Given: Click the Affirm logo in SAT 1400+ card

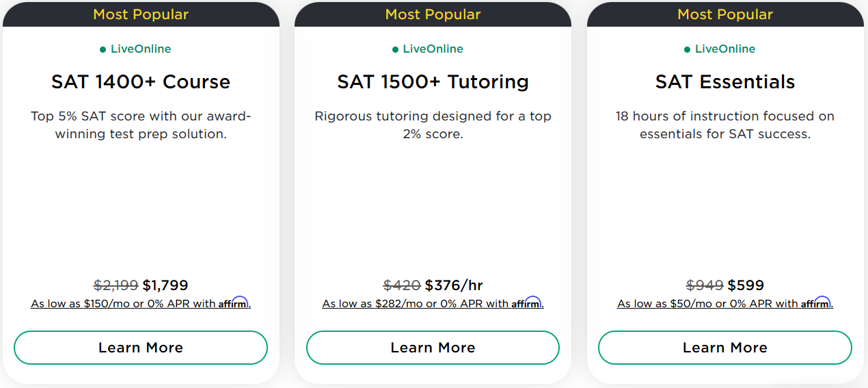Looking at the screenshot, I should click(x=234, y=303).
